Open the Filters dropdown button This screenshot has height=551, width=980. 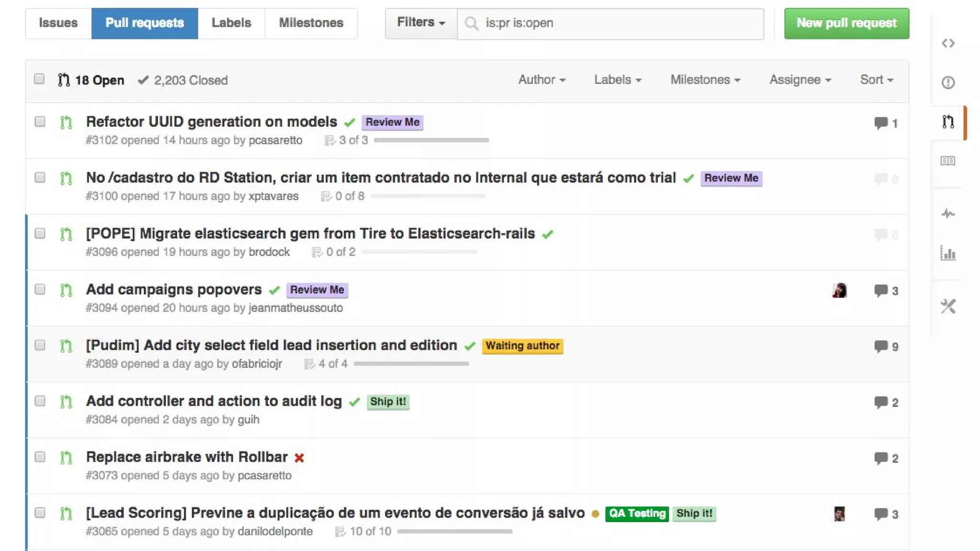pyautogui.click(x=421, y=23)
